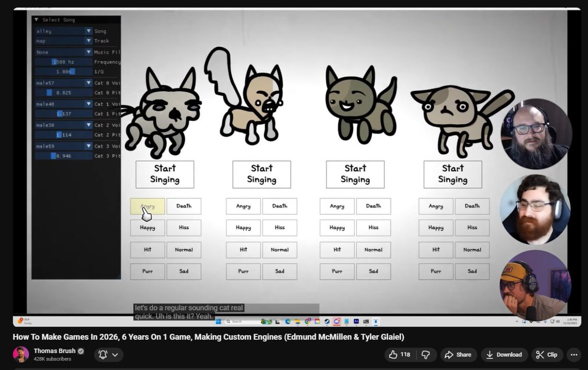This screenshot has height=370, width=588.
Task: Open Microsoft Edge from the taskbar
Action: (x=288, y=322)
